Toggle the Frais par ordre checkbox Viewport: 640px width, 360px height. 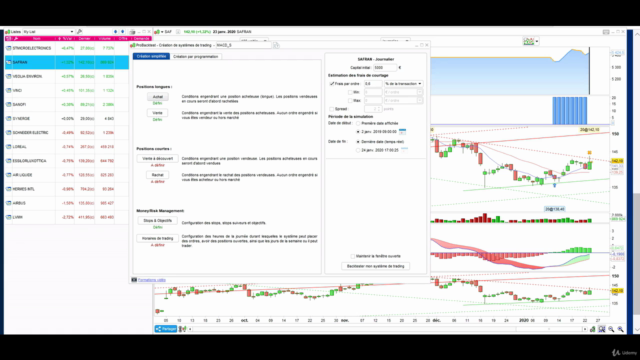(x=332, y=84)
